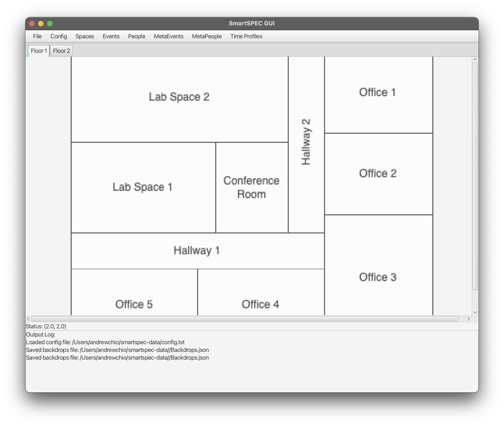This screenshot has height=426, width=504.
Task: Select the Lab Space 2 room
Action: [x=179, y=99]
